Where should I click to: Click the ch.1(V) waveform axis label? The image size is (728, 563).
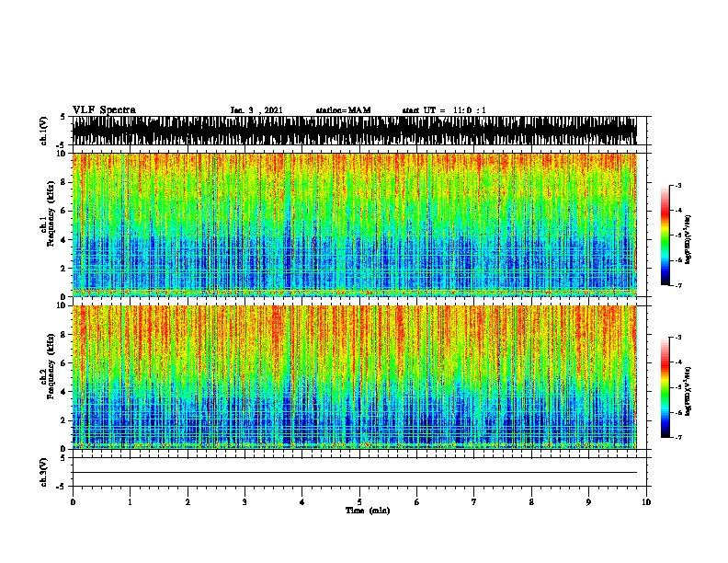pyautogui.click(x=43, y=131)
